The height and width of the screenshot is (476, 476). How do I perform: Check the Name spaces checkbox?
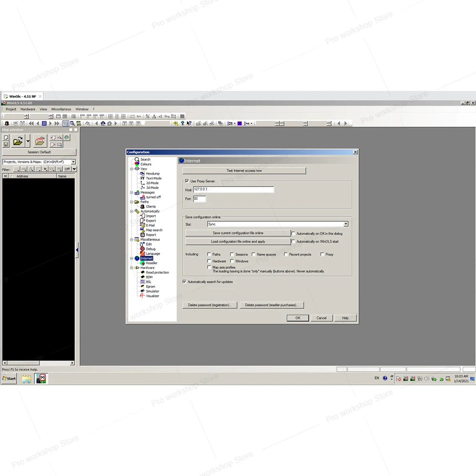[x=254, y=254]
